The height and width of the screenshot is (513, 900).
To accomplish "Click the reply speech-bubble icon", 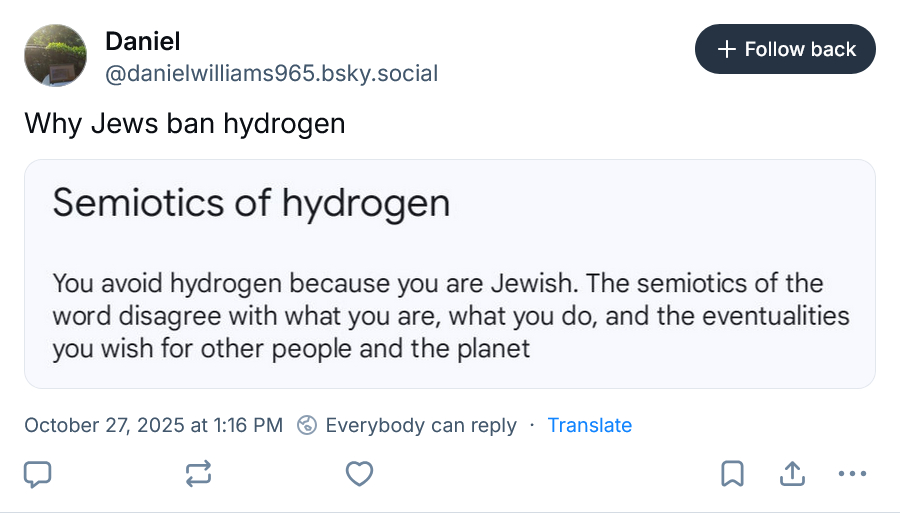I will 37,473.
